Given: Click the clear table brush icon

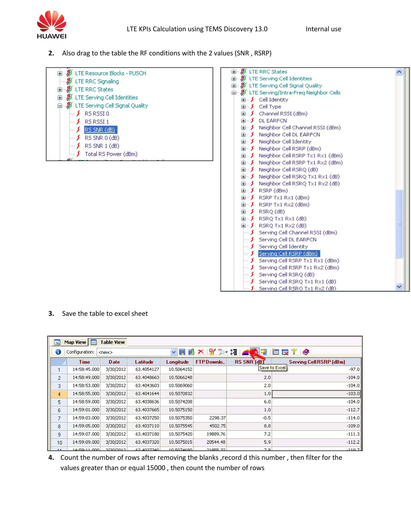Looking at the screenshot, I should [x=212, y=352].
